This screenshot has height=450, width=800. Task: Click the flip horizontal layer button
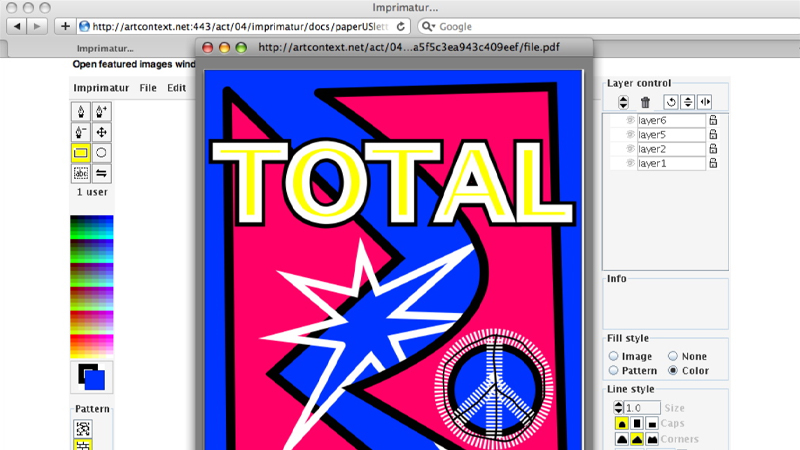[x=705, y=102]
